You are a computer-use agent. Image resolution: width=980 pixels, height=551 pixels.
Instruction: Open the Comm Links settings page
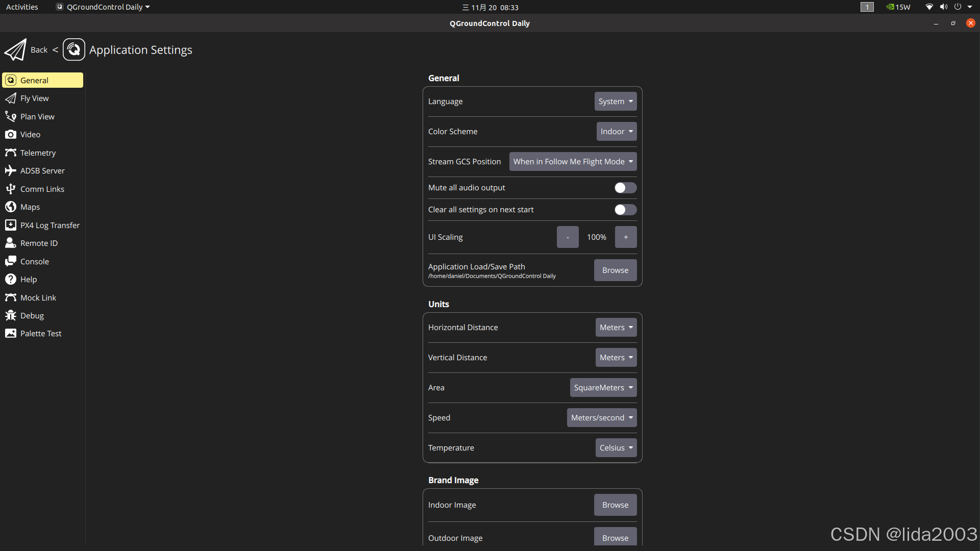[x=43, y=189]
